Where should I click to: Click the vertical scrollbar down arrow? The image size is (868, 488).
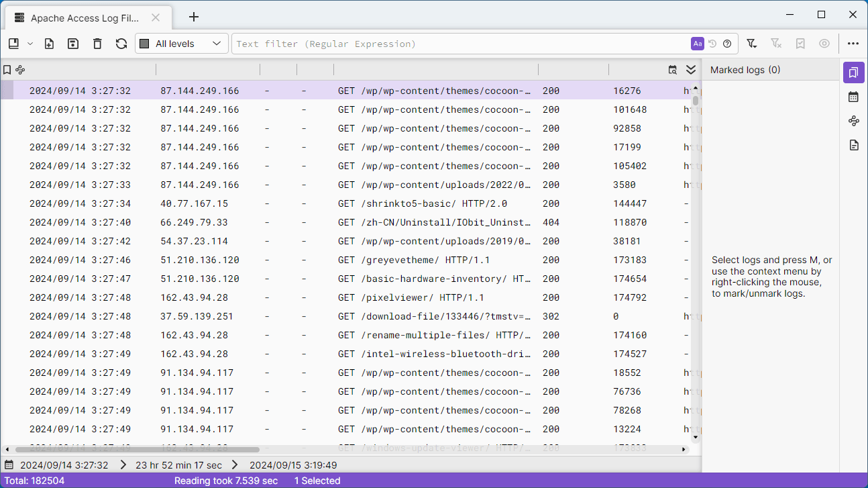click(696, 437)
